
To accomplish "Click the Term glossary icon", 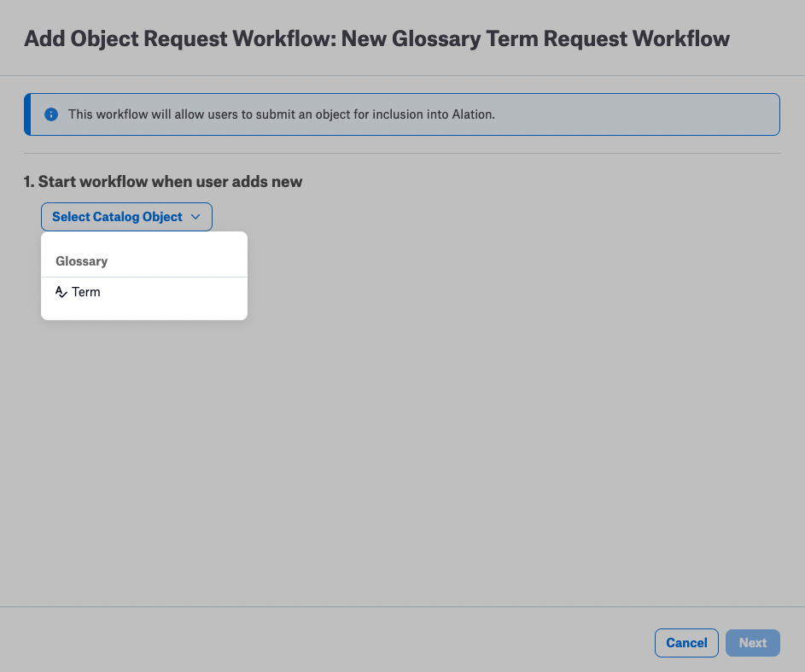I will coord(61,292).
